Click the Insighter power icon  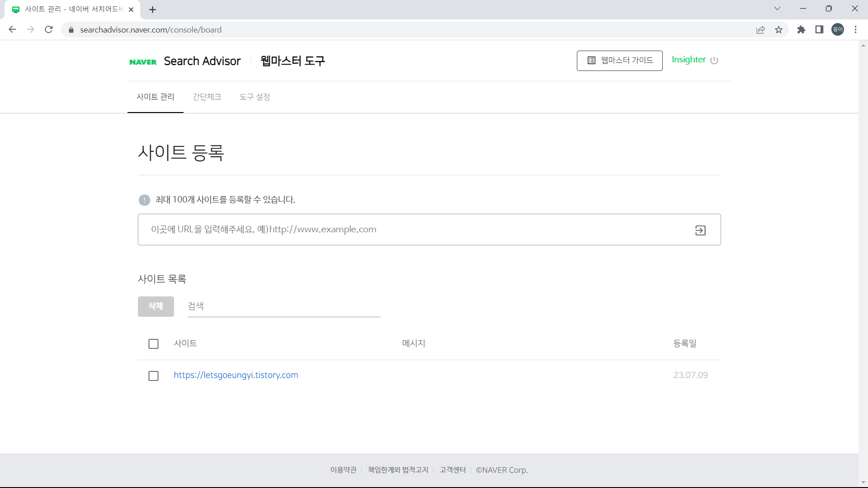714,61
